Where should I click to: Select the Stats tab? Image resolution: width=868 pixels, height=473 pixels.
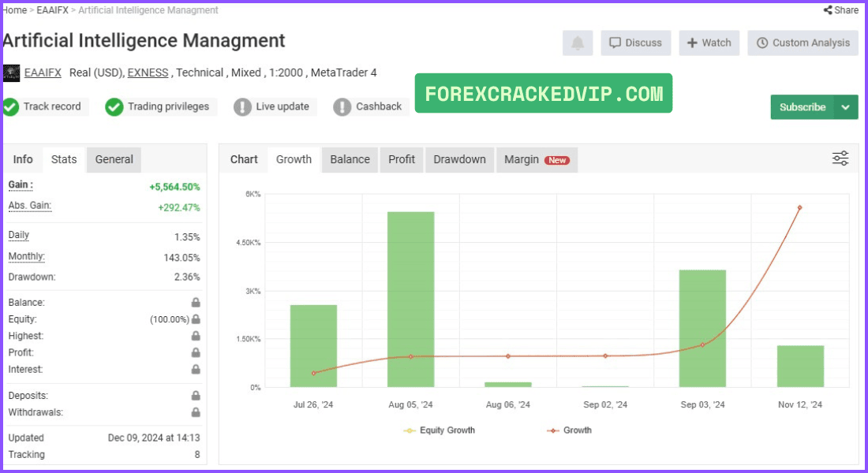click(x=64, y=160)
